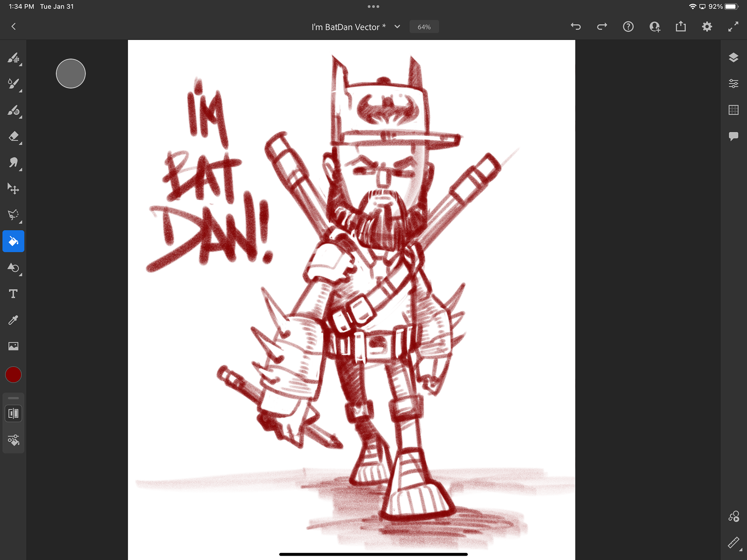The width and height of the screenshot is (747, 560).
Task: Open the Comments panel
Action: point(733,136)
